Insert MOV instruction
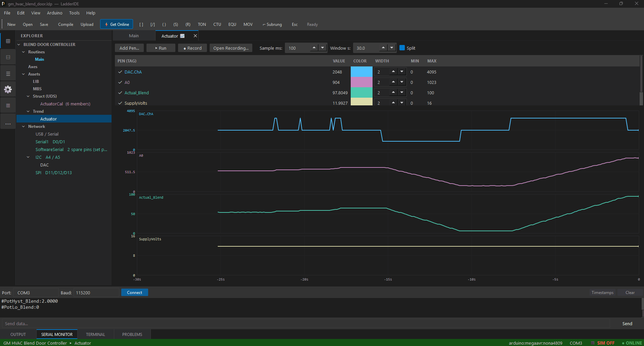 coord(248,24)
